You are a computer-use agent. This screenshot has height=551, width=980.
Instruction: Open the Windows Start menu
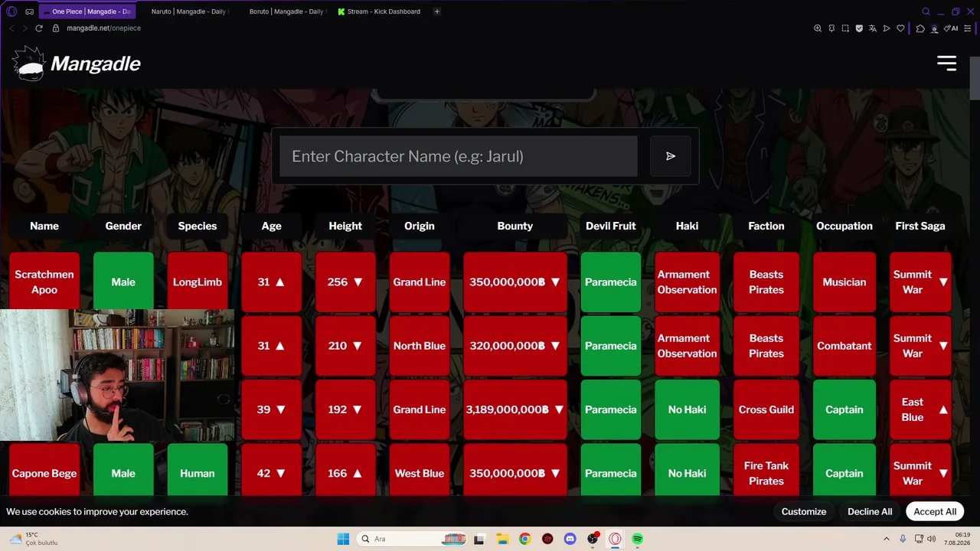tap(343, 539)
